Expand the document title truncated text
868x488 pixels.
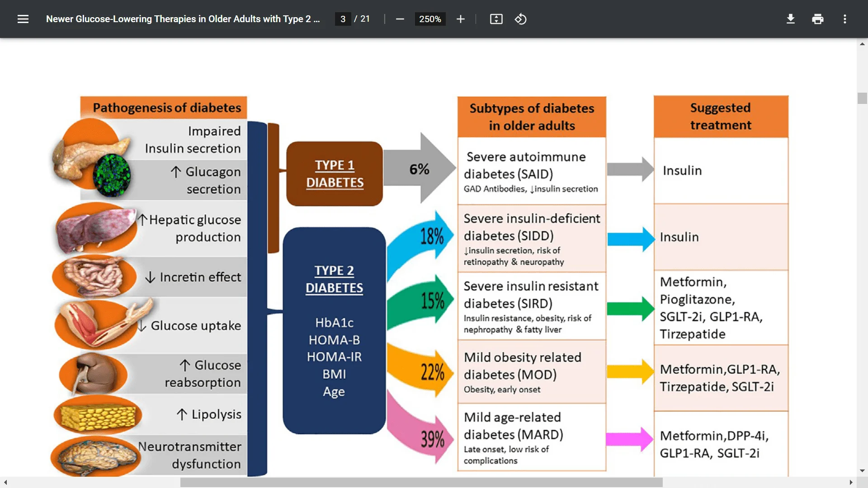click(x=183, y=19)
